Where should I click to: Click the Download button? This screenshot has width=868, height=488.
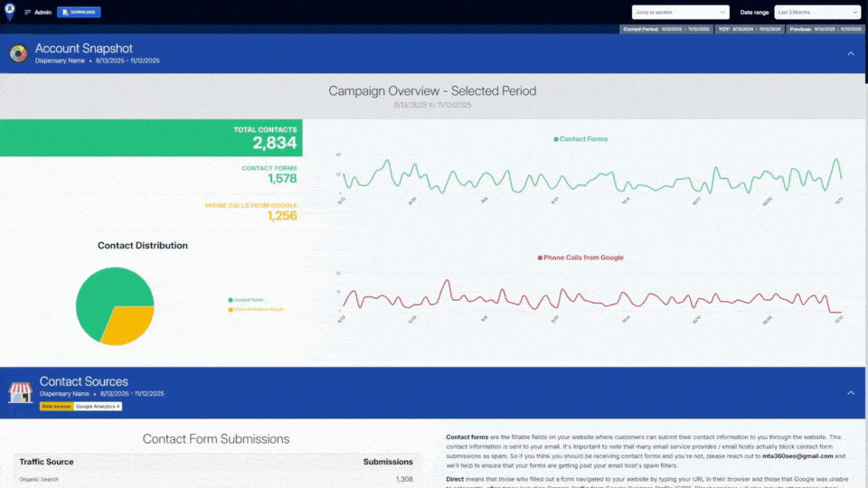click(x=79, y=13)
